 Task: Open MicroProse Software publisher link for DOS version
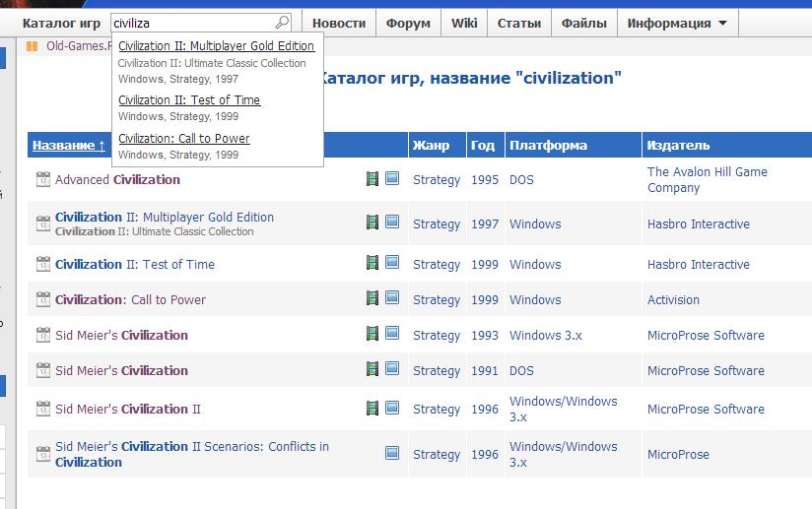coord(706,370)
